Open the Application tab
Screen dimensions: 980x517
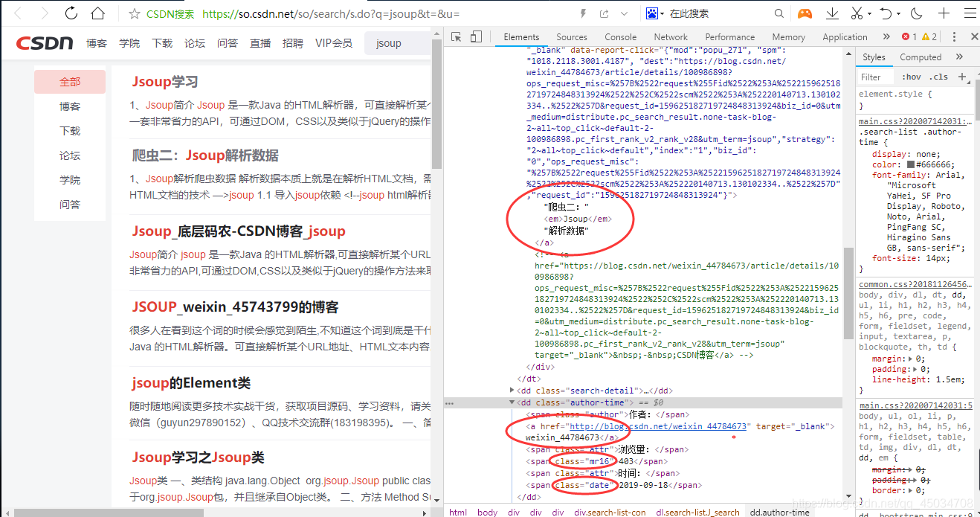[845, 36]
